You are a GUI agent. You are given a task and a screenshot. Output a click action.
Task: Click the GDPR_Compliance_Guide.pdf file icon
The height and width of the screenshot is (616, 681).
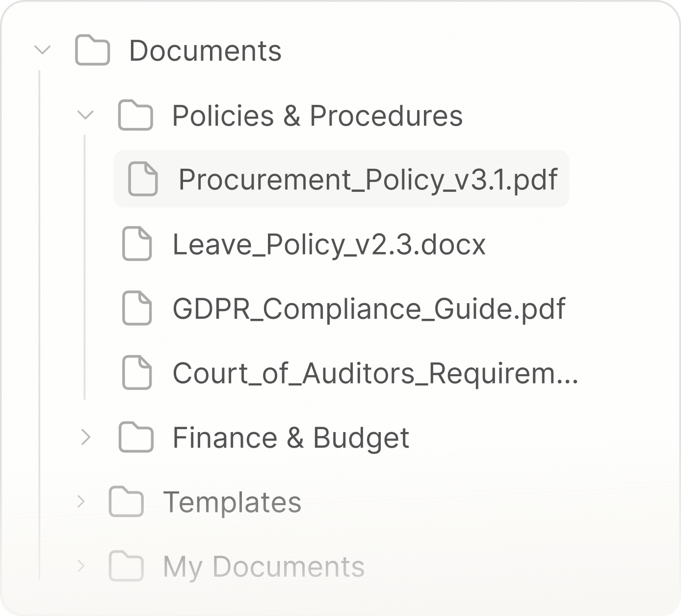(137, 308)
